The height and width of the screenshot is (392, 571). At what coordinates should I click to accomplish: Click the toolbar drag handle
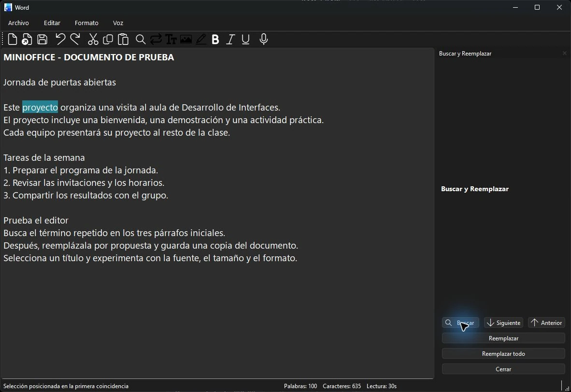pos(2,39)
